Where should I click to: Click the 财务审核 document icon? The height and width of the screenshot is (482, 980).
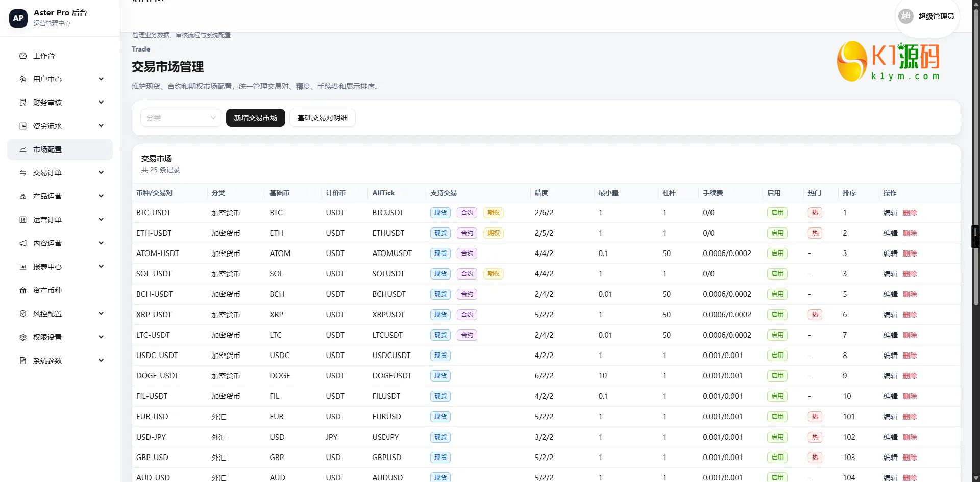(x=23, y=103)
